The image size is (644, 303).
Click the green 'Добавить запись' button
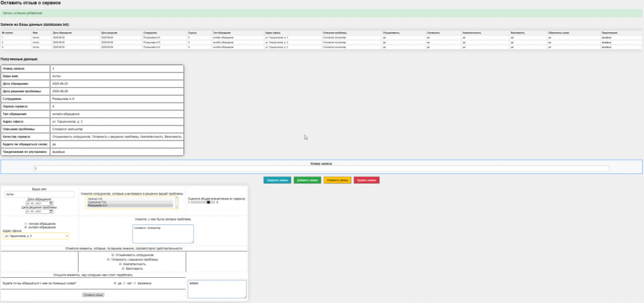tap(307, 180)
